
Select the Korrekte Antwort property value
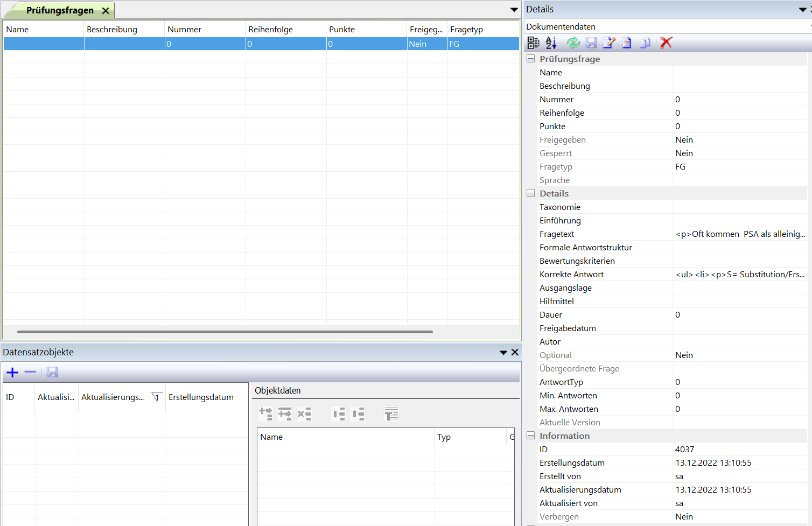point(740,275)
